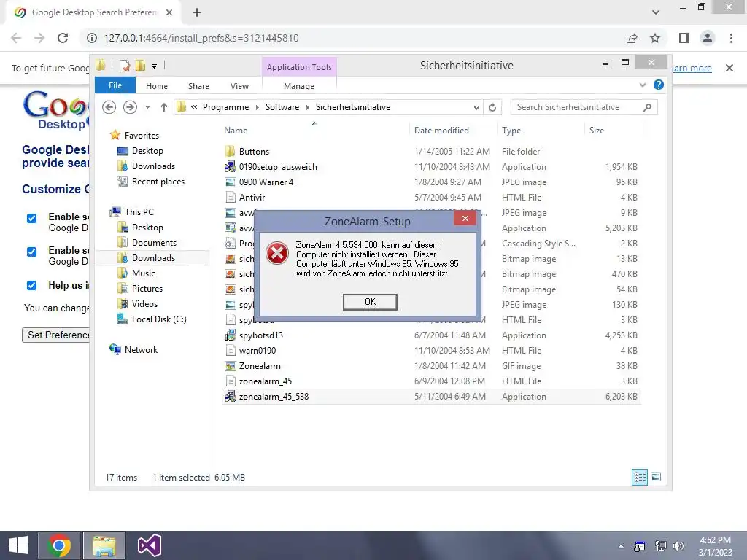Uncheck first Enable checkbox on Google page
Screen dimensions: 747x560
[x=31, y=218]
